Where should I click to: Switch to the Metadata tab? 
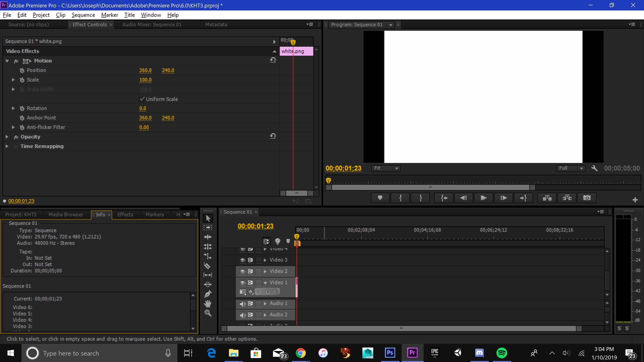click(x=216, y=25)
